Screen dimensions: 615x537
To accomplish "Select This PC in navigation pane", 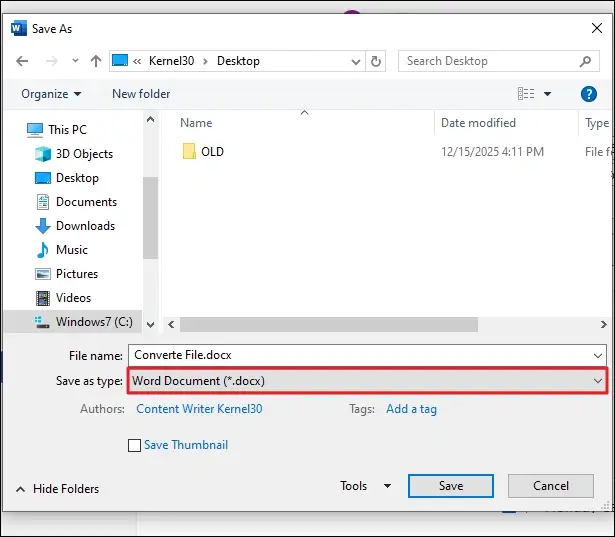I will coord(57,130).
